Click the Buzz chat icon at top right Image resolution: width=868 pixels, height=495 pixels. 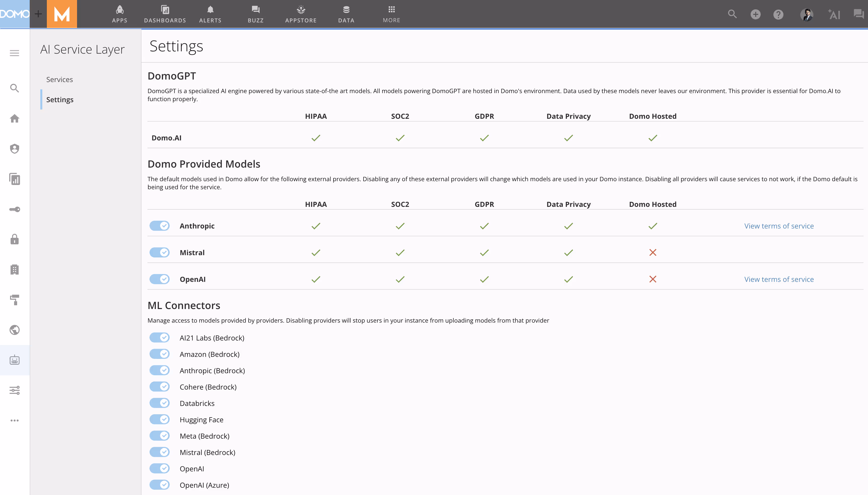coord(858,14)
